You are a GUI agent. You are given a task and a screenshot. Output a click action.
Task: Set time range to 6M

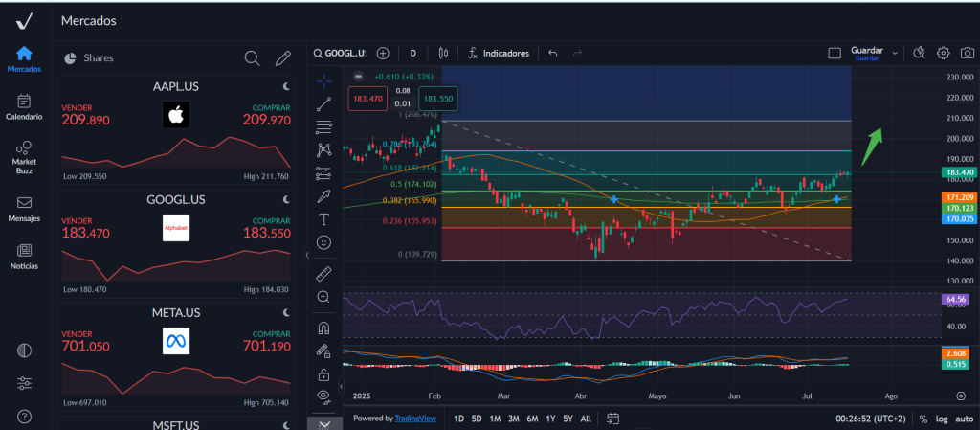pos(532,419)
